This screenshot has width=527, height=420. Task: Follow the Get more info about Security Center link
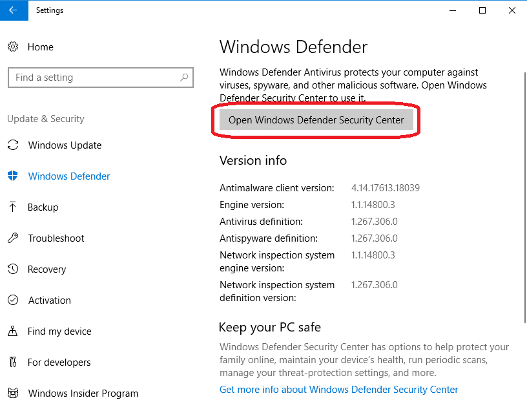pyautogui.click(x=339, y=390)
